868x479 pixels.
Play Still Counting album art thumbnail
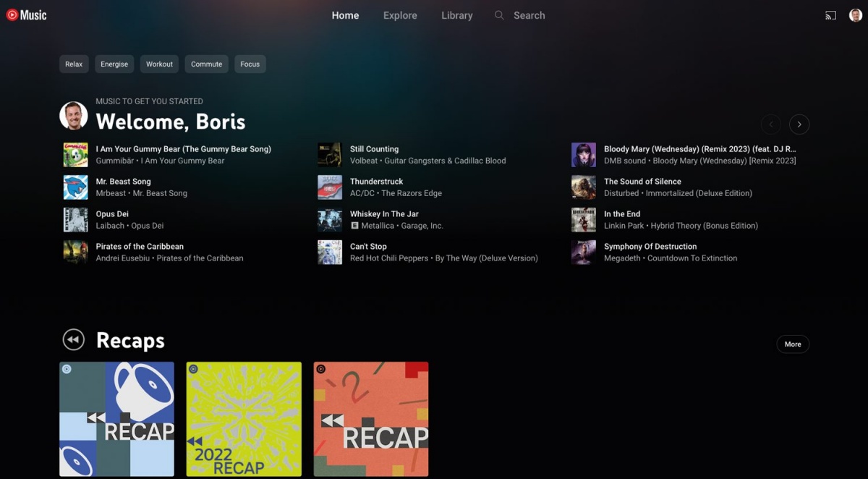coord(330,155)
